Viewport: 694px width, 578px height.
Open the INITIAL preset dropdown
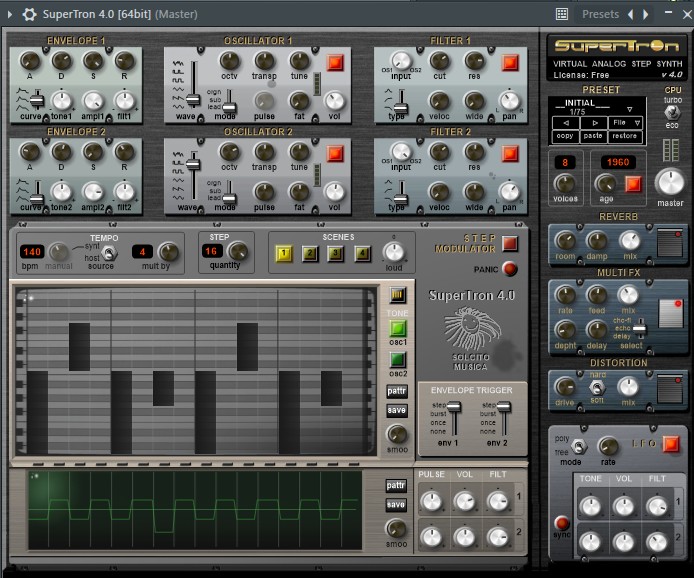629,109
